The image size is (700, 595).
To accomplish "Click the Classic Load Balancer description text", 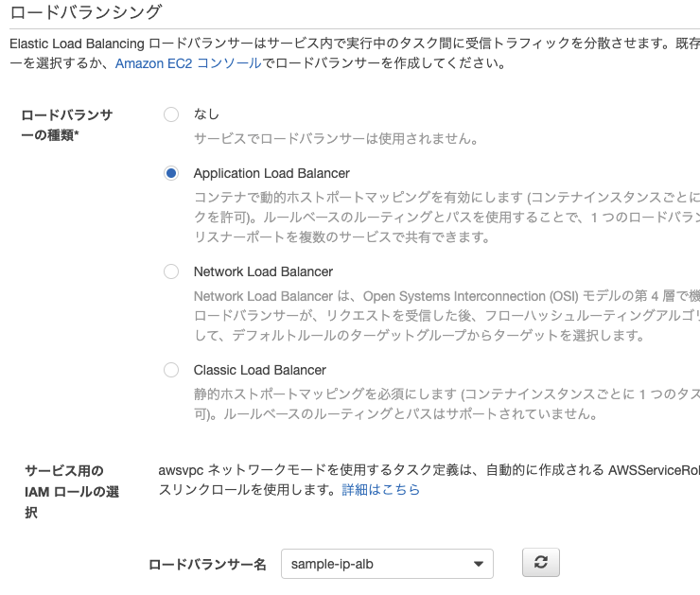I will tap(445, 404).
